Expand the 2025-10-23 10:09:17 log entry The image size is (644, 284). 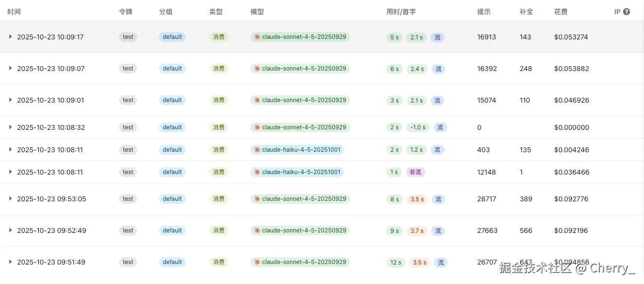(x=10, y=36)
